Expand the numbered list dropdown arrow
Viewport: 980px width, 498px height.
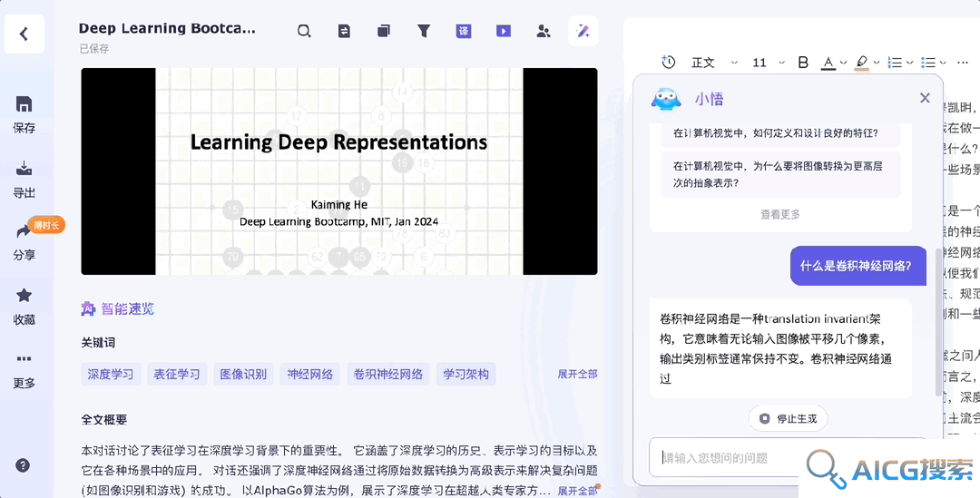(x=910, y=63)
